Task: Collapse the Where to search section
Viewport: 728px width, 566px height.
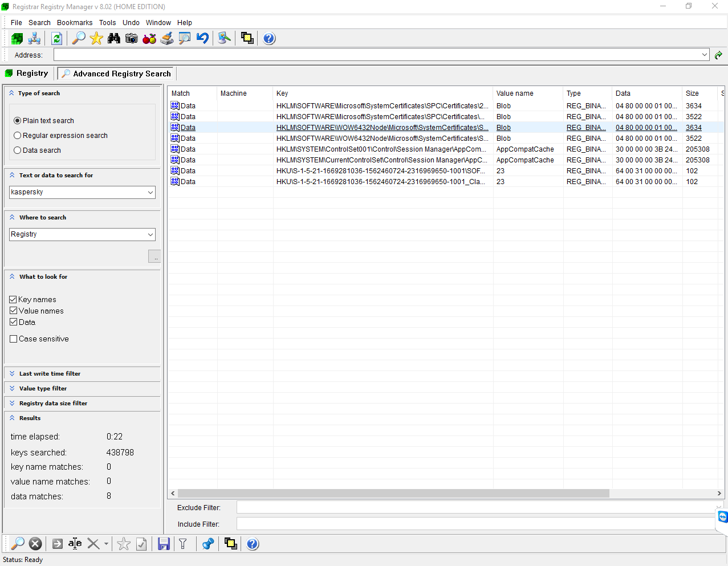Action: coord(12,217)
